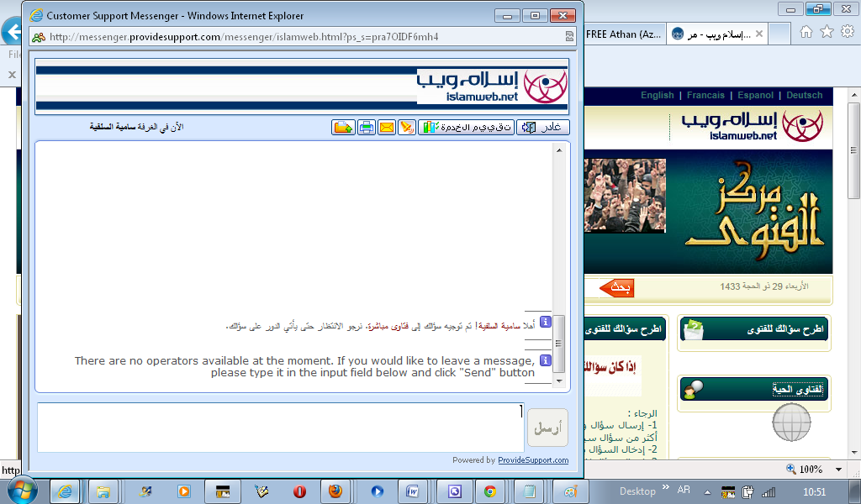Click the leave chat (غادر) button
The image size is (861, 504).
coord(542,127)
